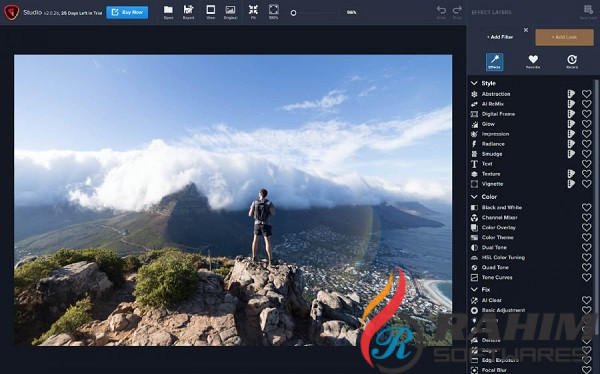
Task: Select the Vignette effect icon
Action: click(x=474, y=184)
